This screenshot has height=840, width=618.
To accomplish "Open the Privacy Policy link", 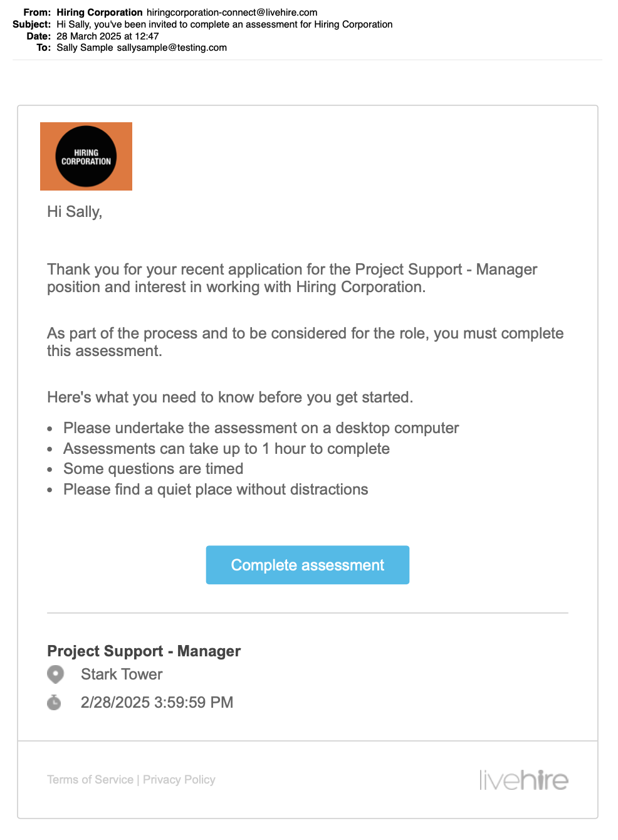I will click(x=179, y=780).
